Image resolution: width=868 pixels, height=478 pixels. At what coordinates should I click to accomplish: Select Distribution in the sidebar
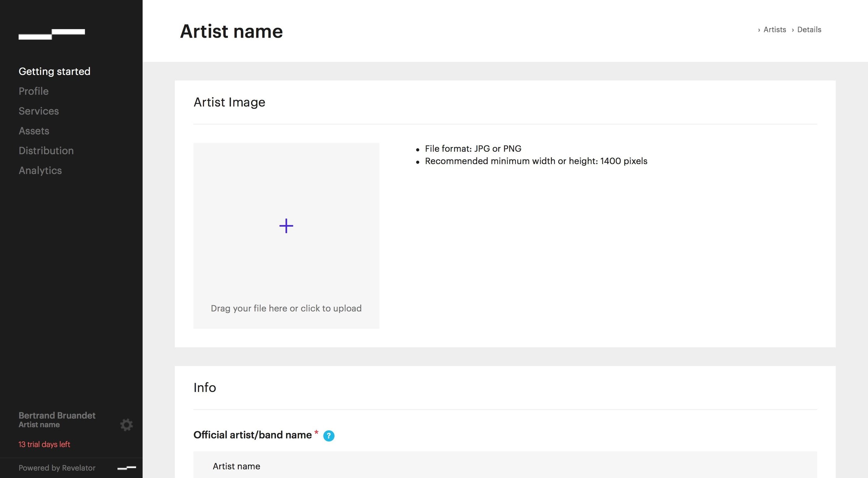coord(46,151)
